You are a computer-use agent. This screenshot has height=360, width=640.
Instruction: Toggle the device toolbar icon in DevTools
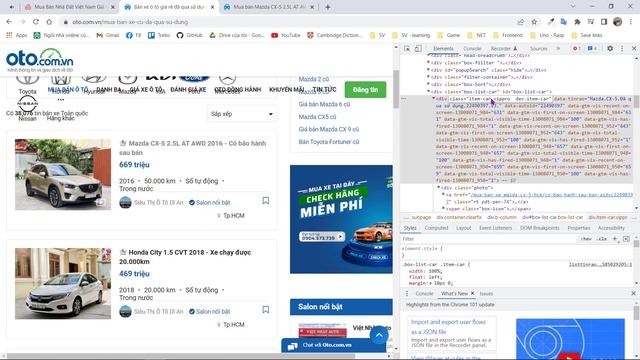[418, 48]
